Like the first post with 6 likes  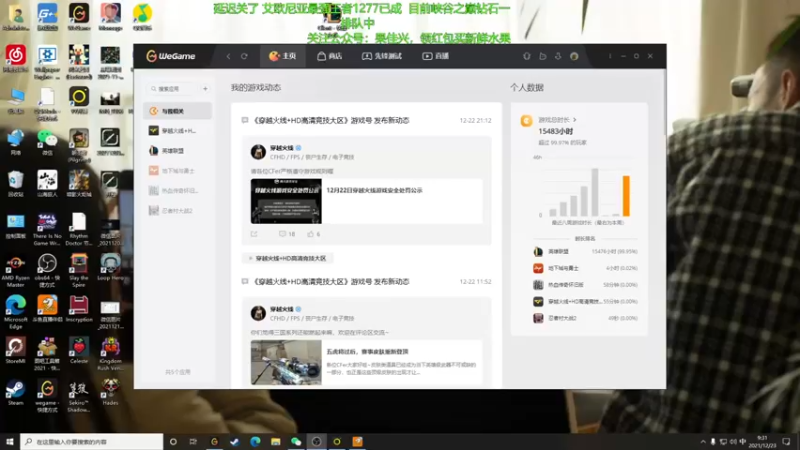tap(313, 234)
